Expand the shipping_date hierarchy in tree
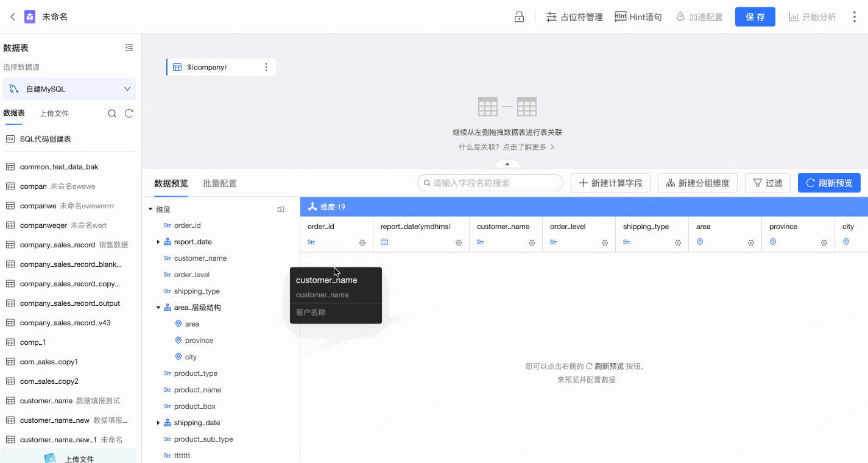Viewport: 868px width, 463px height. [158, 423]
